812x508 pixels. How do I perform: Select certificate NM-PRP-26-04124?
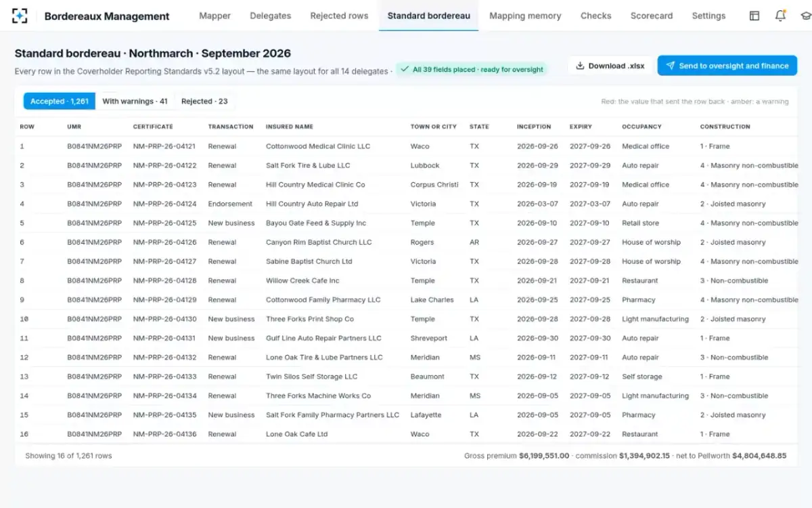tap(164, 204)
